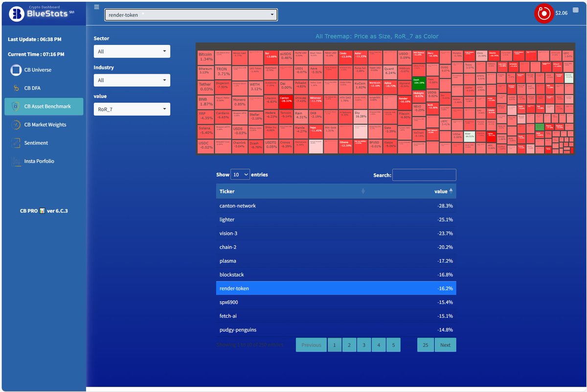Image resolution: width=587 pixels, height=392 pixels.
Task: Open the hamburger menu at the top
Action: (96, 7)
